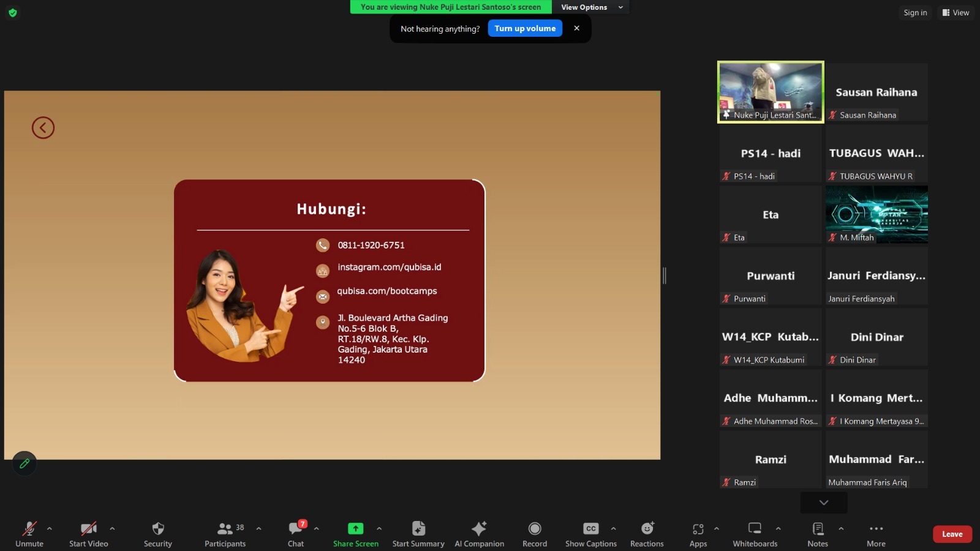
Task: Toggle microphone with Unmute button
Action: click(x=29, y=534)
